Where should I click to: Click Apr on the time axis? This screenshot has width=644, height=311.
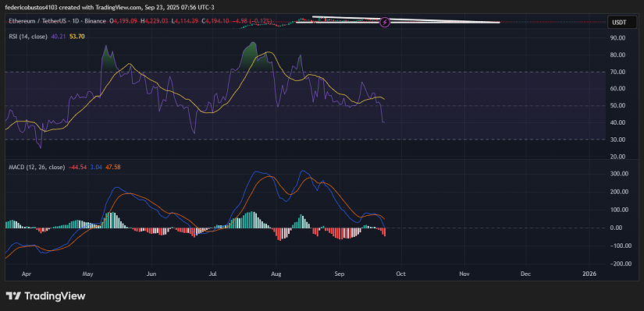click(x=27, y=274)
